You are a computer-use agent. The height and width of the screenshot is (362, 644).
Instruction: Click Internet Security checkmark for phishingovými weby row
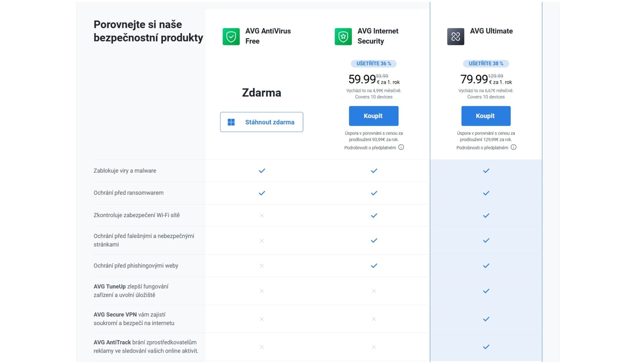coord(374,266)
